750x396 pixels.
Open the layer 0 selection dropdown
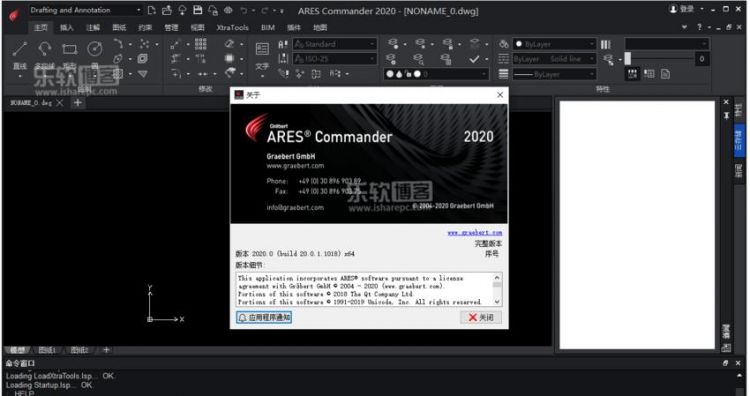click(x=436, y=74)
